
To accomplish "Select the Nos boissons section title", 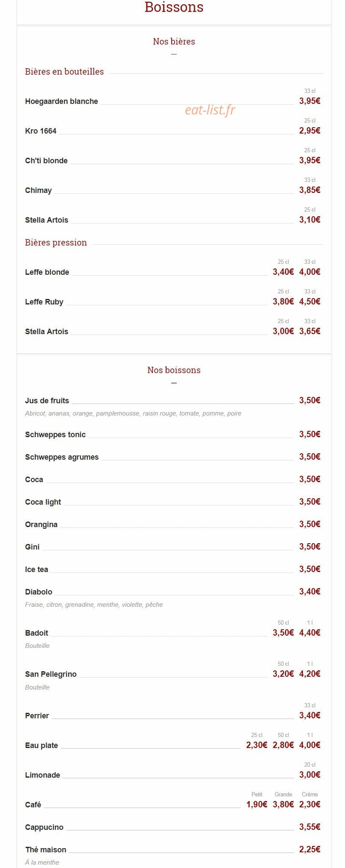I will tap(174, 370).
